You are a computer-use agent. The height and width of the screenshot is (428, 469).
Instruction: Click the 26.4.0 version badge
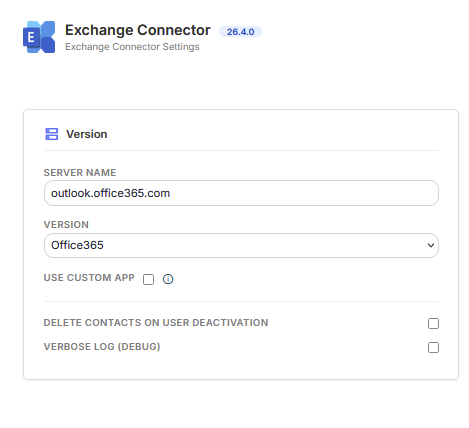tap(240, 32)
